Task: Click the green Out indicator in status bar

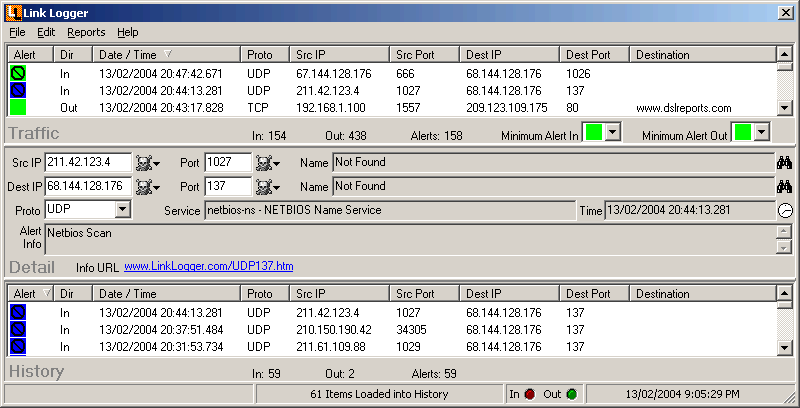Action: click(x=571, y=394)
